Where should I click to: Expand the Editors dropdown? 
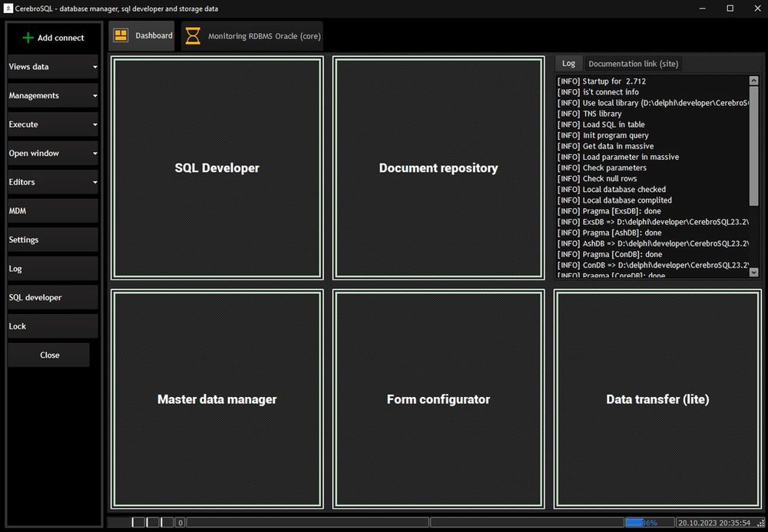coord(52,182)
